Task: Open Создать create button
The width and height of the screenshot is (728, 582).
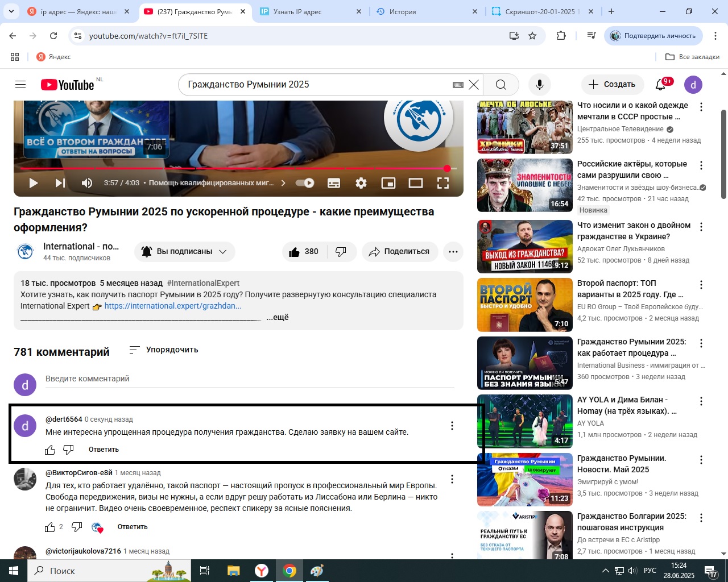Action: [612, 85]
